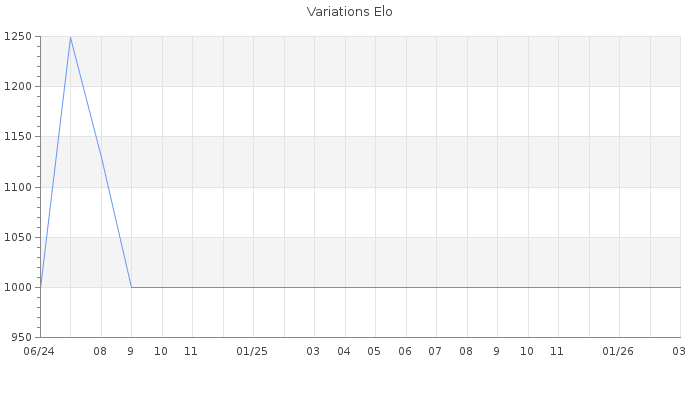Click the 05 month tick label
700x400 pixels.
374,351
